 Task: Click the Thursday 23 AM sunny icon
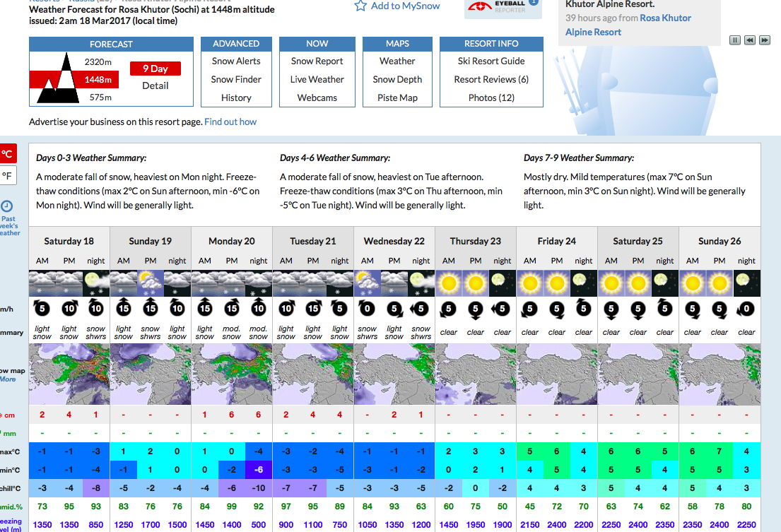click(x=449, y=283)
